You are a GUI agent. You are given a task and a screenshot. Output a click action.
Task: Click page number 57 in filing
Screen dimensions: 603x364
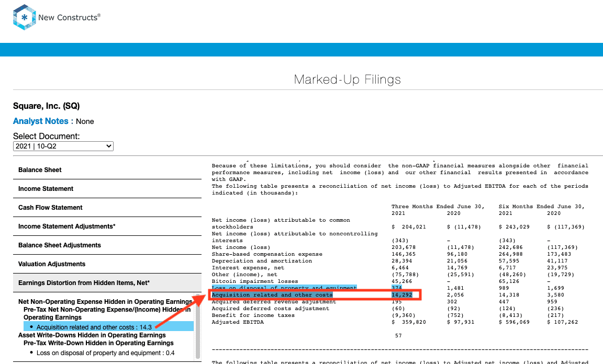pos(398,336)
